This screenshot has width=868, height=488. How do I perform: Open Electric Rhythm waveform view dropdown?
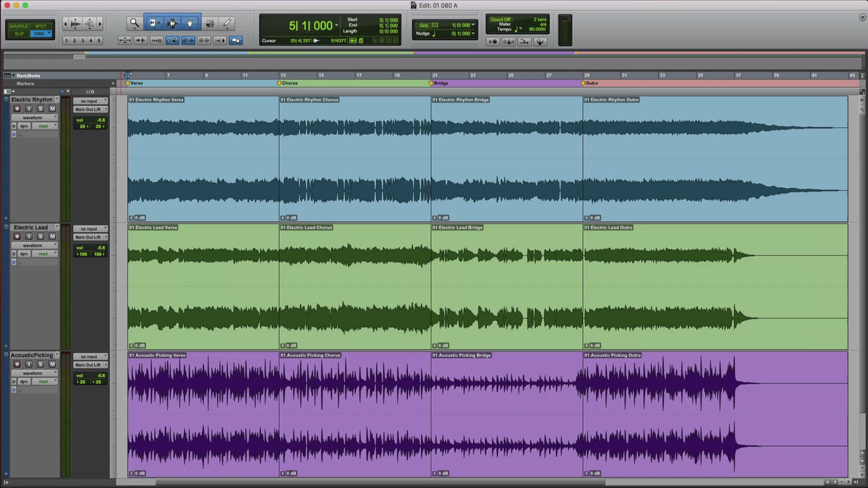pos(35,117)
